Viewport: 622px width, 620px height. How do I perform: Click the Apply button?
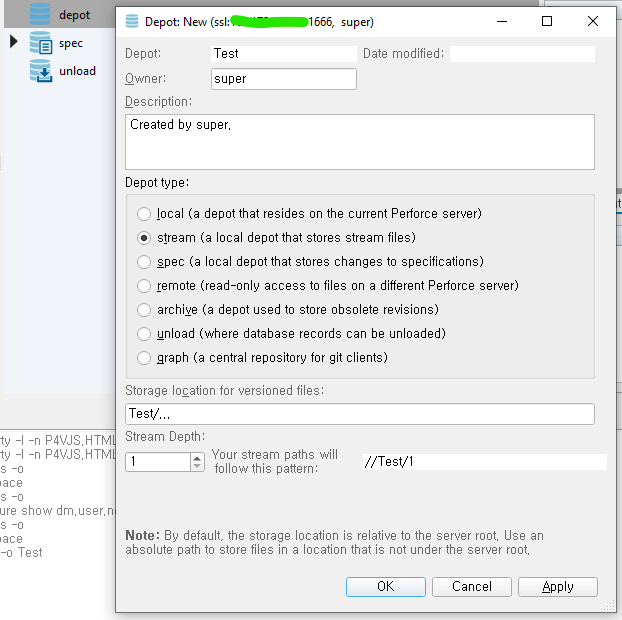click(x=558, y=586)
